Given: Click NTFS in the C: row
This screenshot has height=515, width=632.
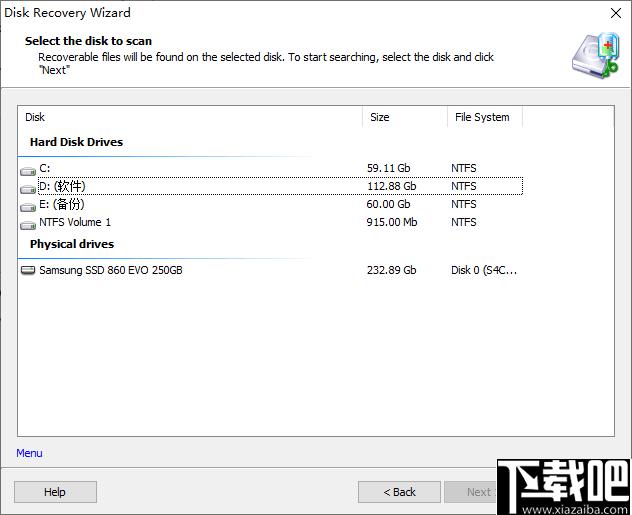Looking at the screenshot, I should coord(464,168).
